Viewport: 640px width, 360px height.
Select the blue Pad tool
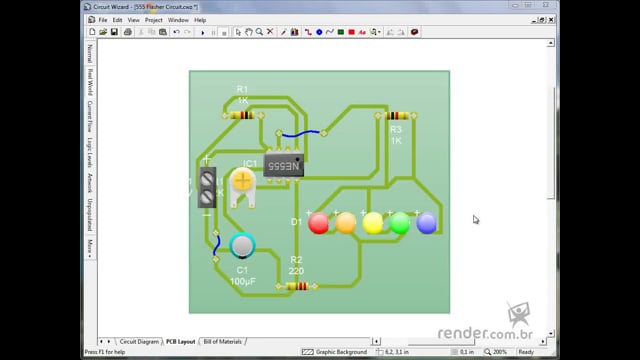coord(319,32)
